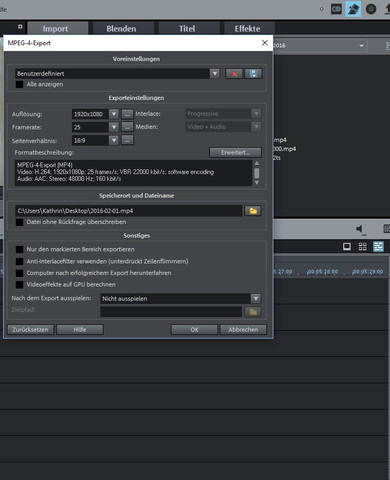Click the small square icon left of the Import tab
The image size is (390, 480).
[20, 26]
